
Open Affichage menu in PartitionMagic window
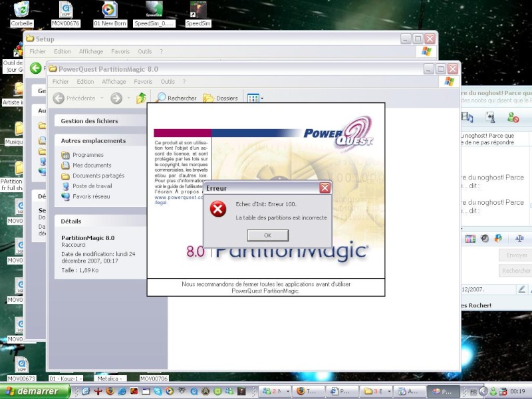[x=114, y=81]
